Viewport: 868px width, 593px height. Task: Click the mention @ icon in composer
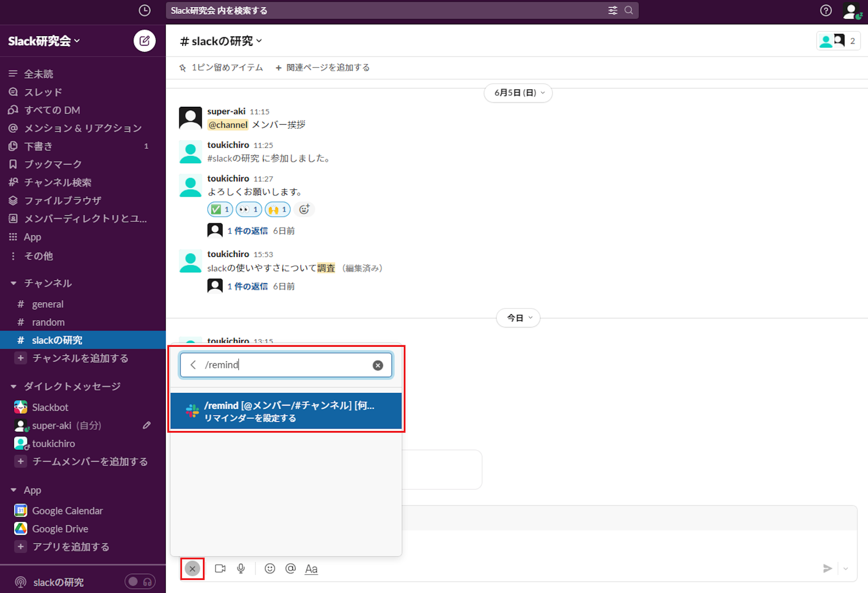click(290, 568)
